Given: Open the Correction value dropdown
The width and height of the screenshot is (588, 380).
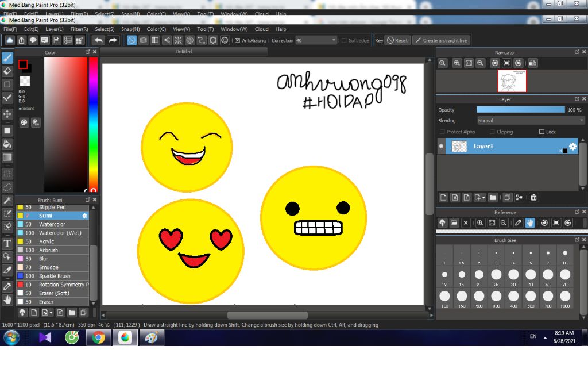Looking at the screenshot, I should tap(334, 40).
